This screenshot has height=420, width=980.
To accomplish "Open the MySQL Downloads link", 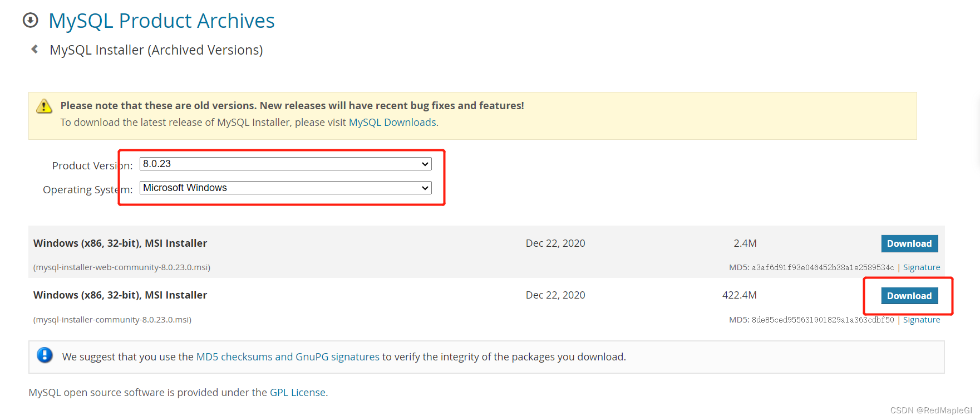I will coord(392,122).
